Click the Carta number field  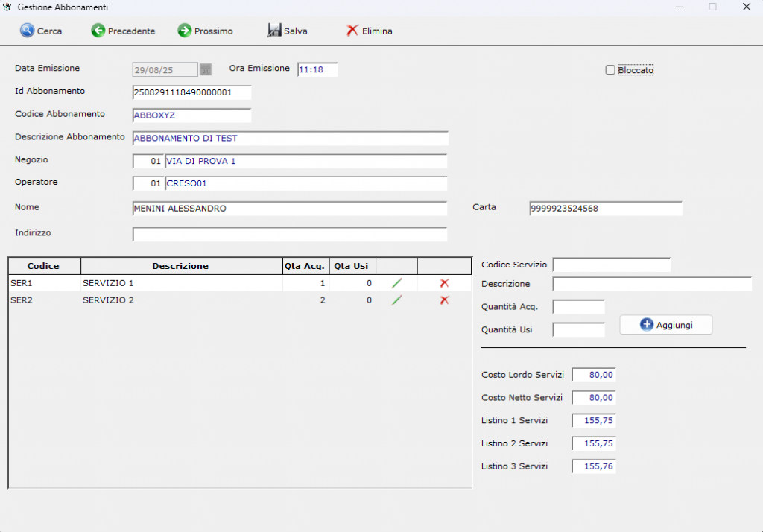[605, 209]
